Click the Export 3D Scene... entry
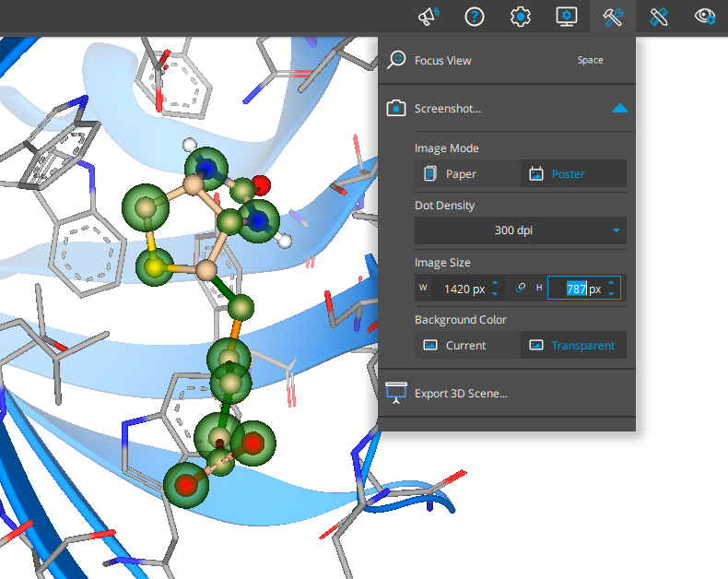 pyautogui.click(x=507, y=393)
